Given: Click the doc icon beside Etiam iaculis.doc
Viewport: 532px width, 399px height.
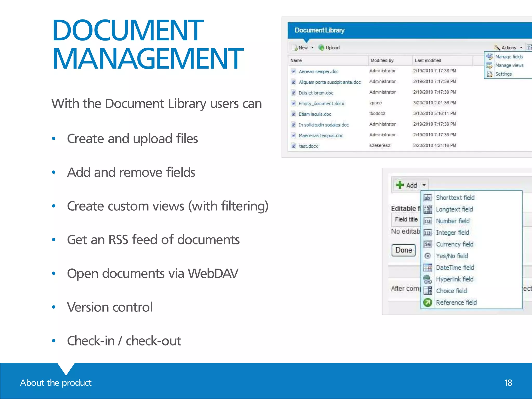Looking at the screenshot, I should tap(294, 114).
